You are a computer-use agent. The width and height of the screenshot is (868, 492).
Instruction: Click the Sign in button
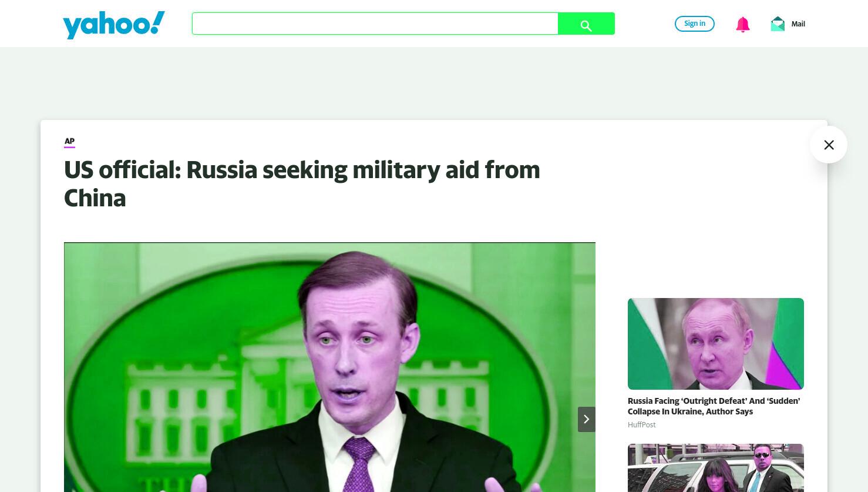(x=695, y=24)
